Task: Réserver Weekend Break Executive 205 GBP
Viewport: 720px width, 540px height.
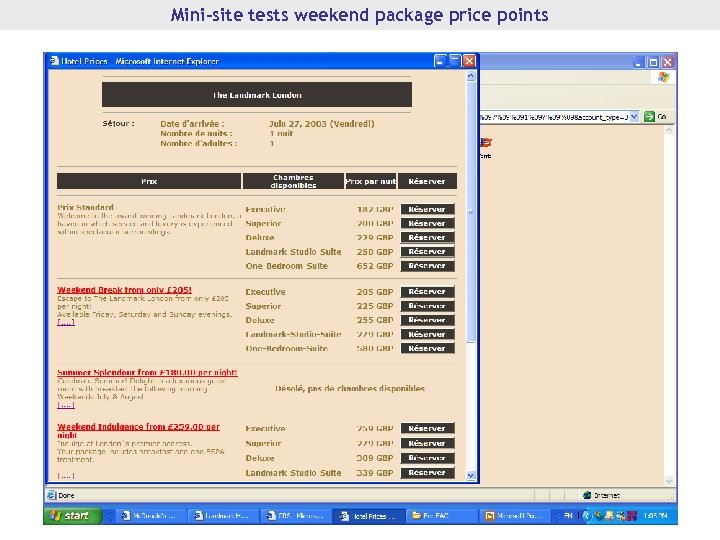Action: 428,292
